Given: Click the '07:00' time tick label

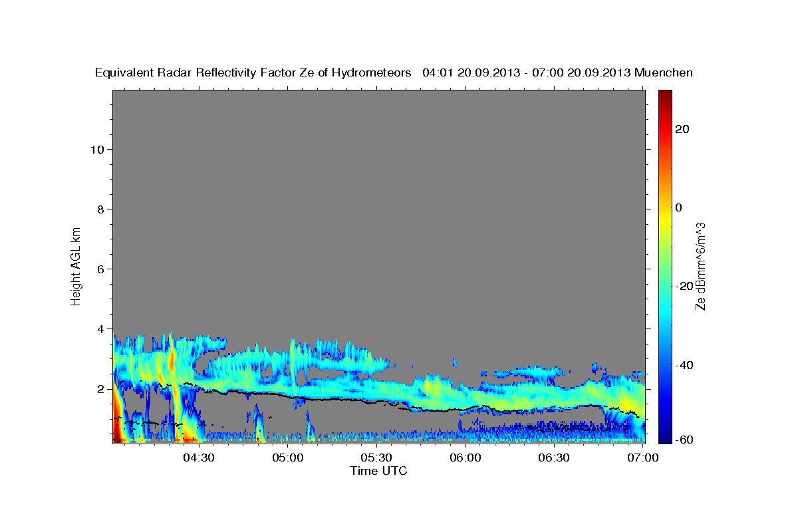Looking at the screenshot, I should coord(642,458).
